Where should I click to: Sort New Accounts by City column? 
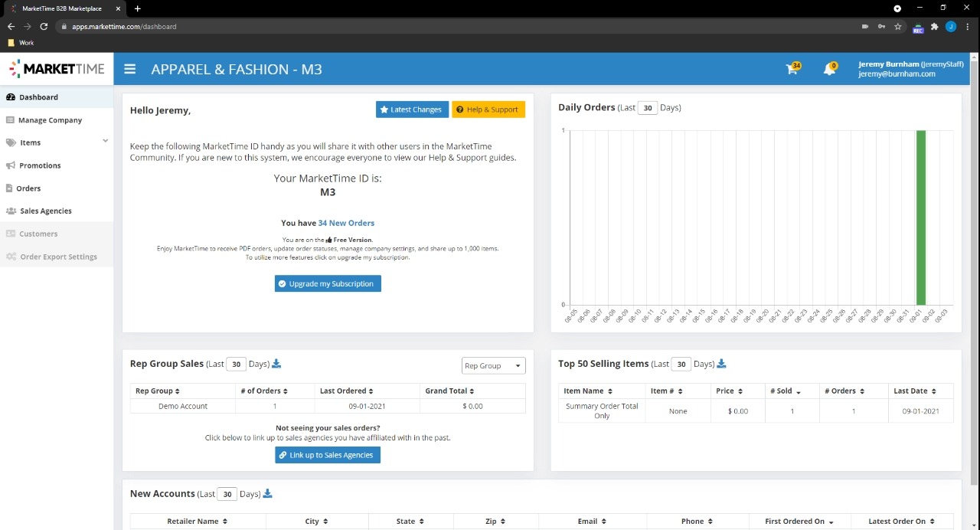317,522
